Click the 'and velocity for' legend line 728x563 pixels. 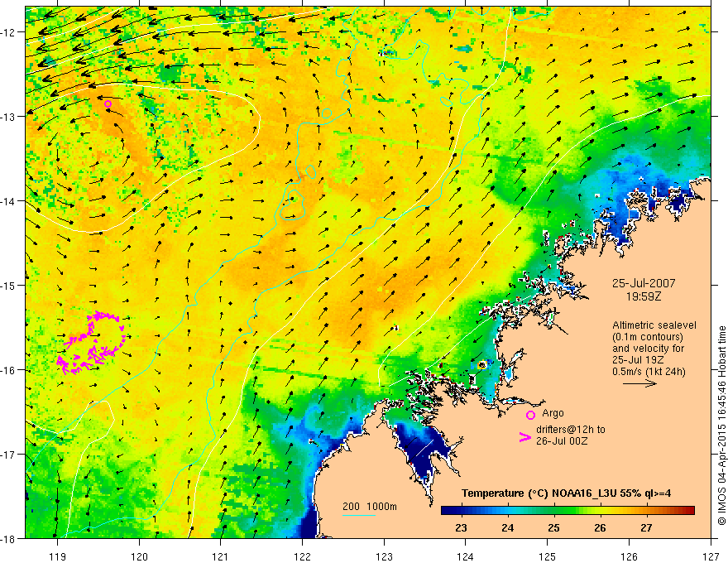[x=648, y=348]
